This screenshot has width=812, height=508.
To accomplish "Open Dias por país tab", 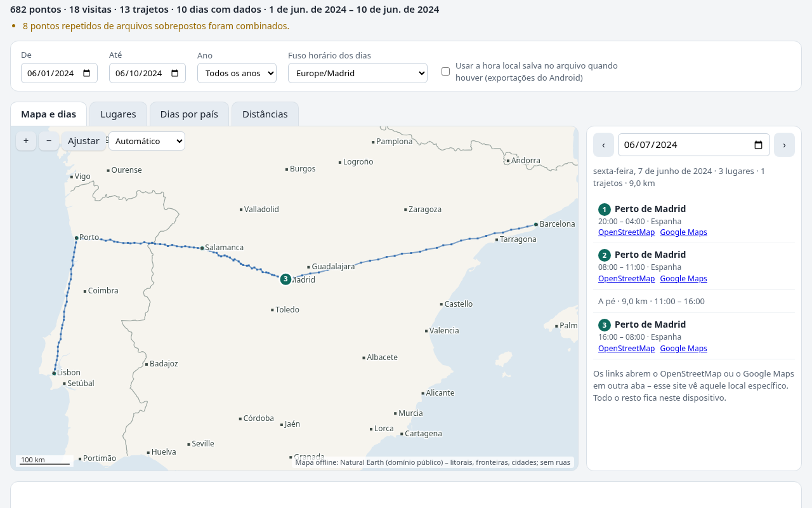I will 189,114.
